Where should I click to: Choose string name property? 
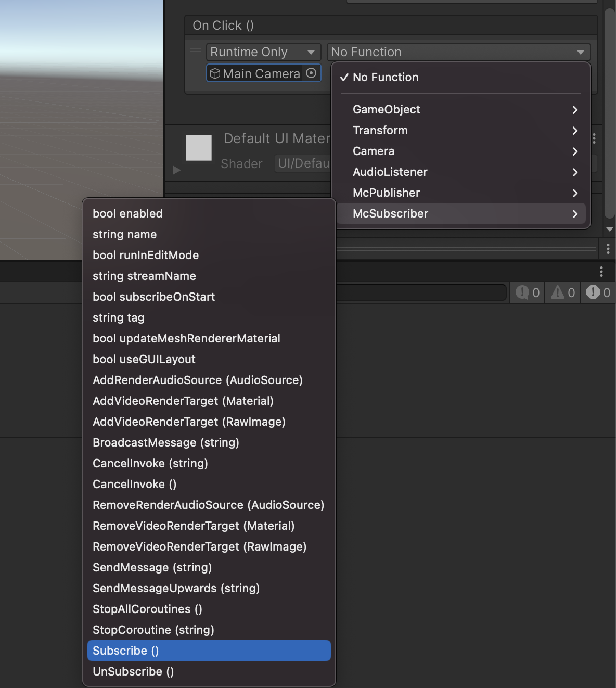pos(209,234)
